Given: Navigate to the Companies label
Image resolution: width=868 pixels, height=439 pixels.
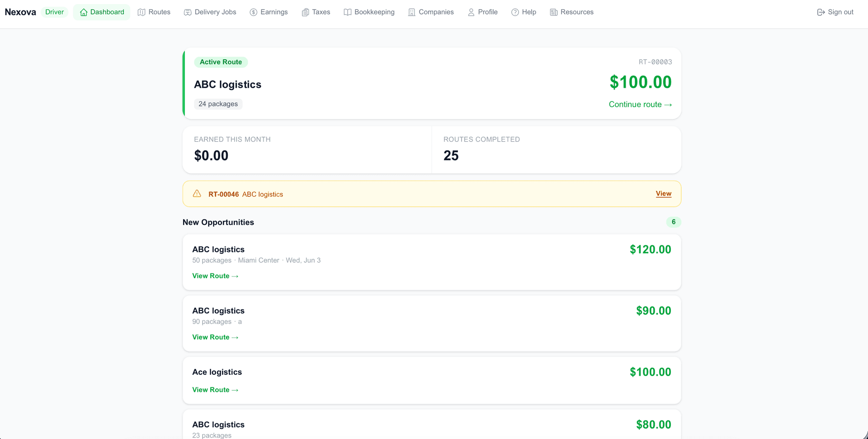Looking at the screenshot, I should click(x=436, y=12).
